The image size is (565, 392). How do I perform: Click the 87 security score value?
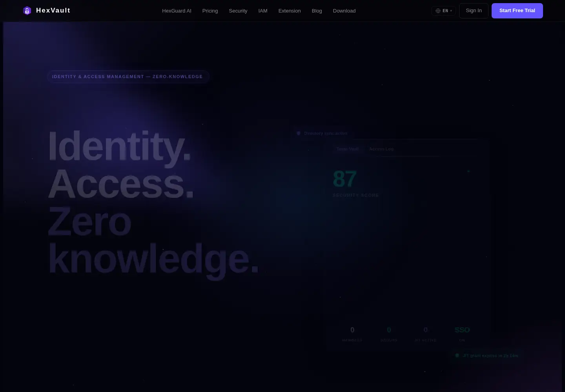tap(344, 179)
